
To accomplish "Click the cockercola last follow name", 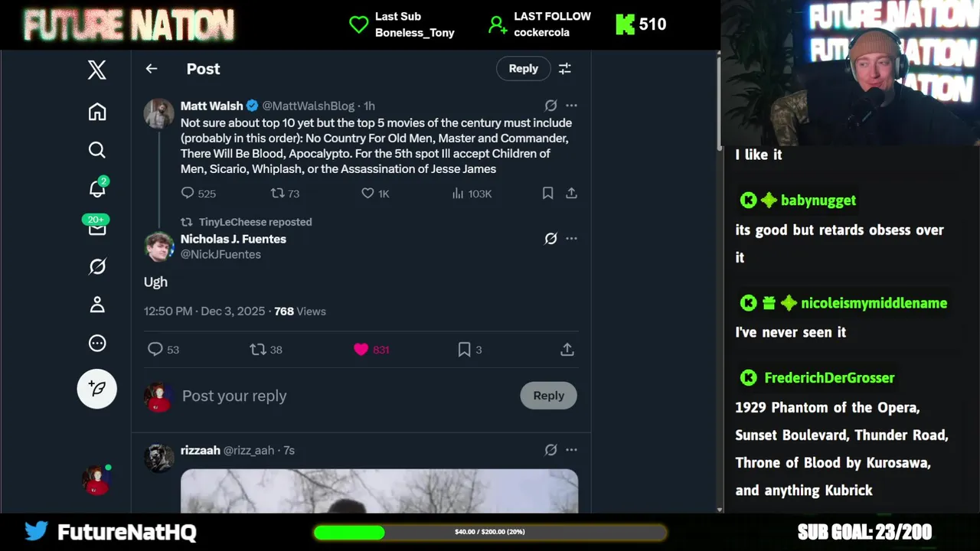I will pyautogui.click(x=541, y=33).
